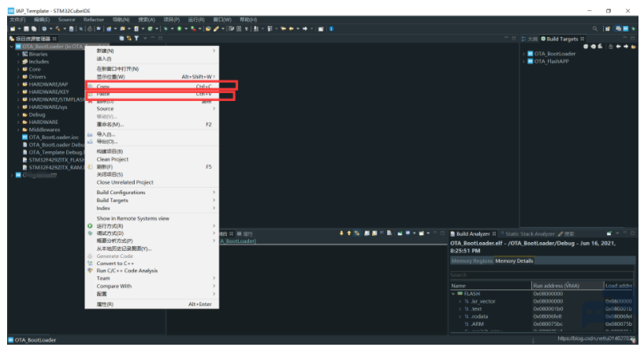This screenshot has height=351, width=644.
Task: Select 刷新(F) in context menu
Action: (x=152, y=167)
